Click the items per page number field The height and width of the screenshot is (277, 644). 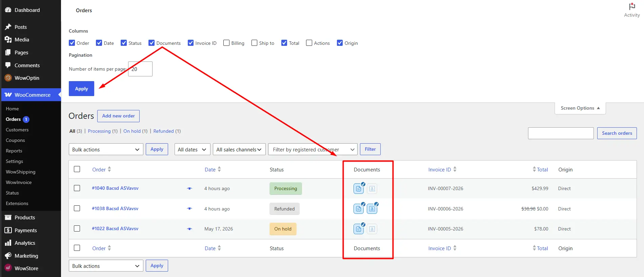coord(140,69)
